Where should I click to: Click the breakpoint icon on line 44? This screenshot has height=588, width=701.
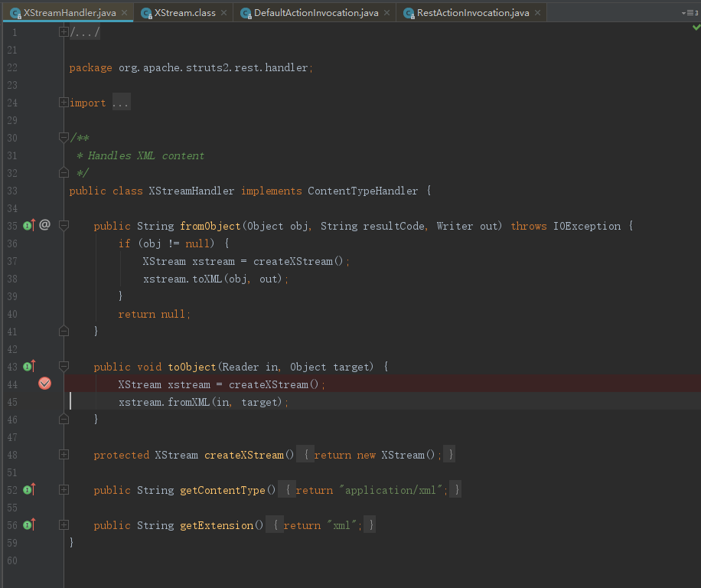click(x=44, y=384)
